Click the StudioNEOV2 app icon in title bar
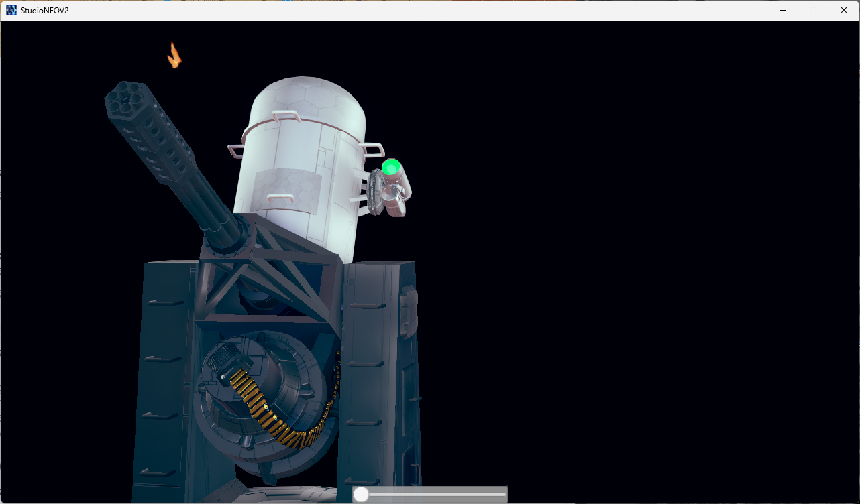The image size is (860, 504). tap(11, 10)
